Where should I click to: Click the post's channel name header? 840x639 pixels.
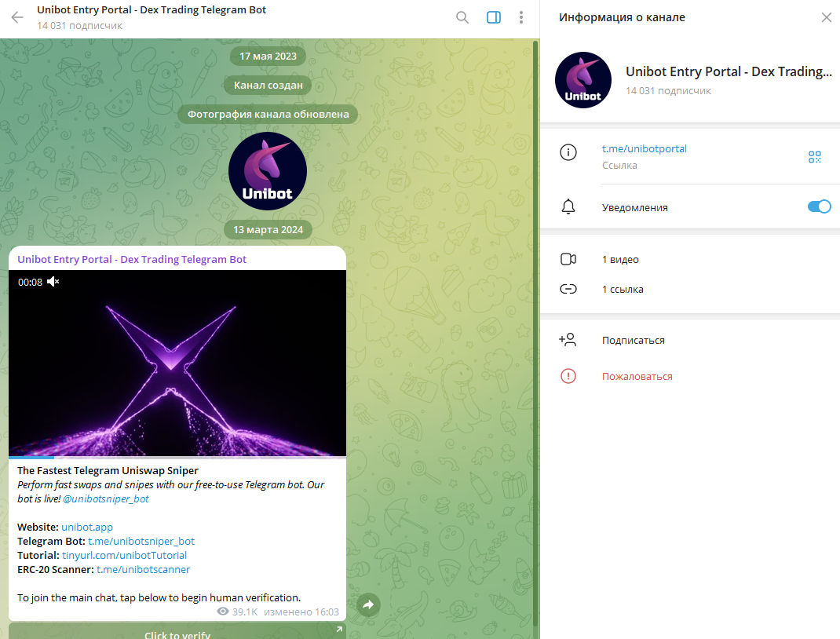click(x=132, y=259)
